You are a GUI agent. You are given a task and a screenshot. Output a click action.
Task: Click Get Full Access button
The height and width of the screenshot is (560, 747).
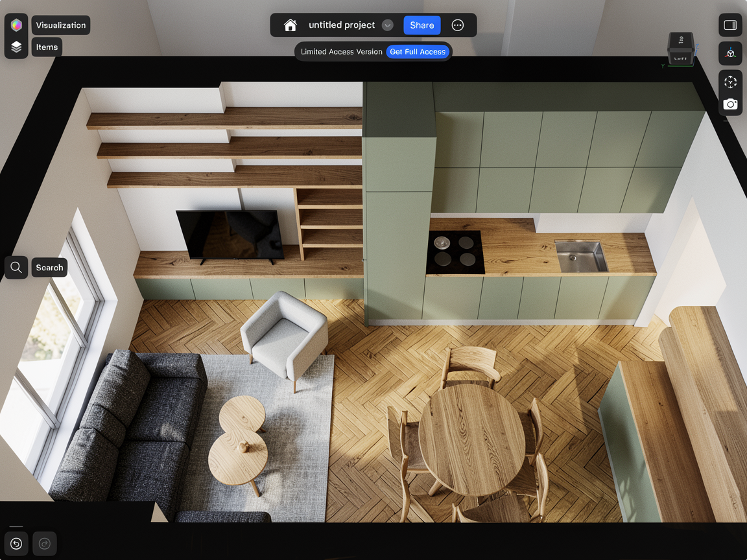point(418,52)
